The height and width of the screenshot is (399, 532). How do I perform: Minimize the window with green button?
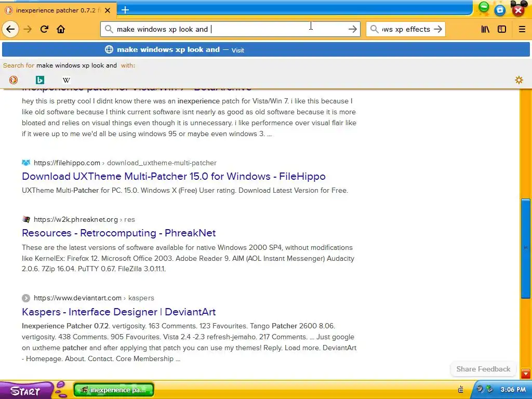tap(484, 7)
